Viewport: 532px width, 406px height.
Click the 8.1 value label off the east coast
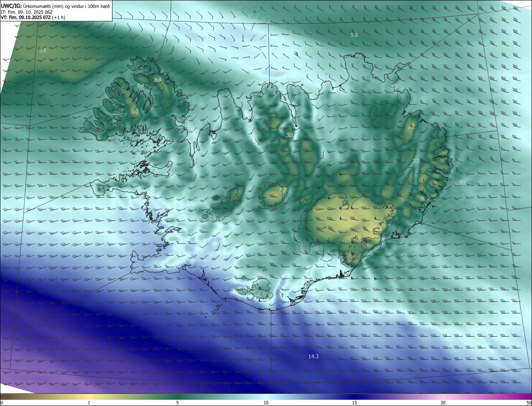[463, 182]
